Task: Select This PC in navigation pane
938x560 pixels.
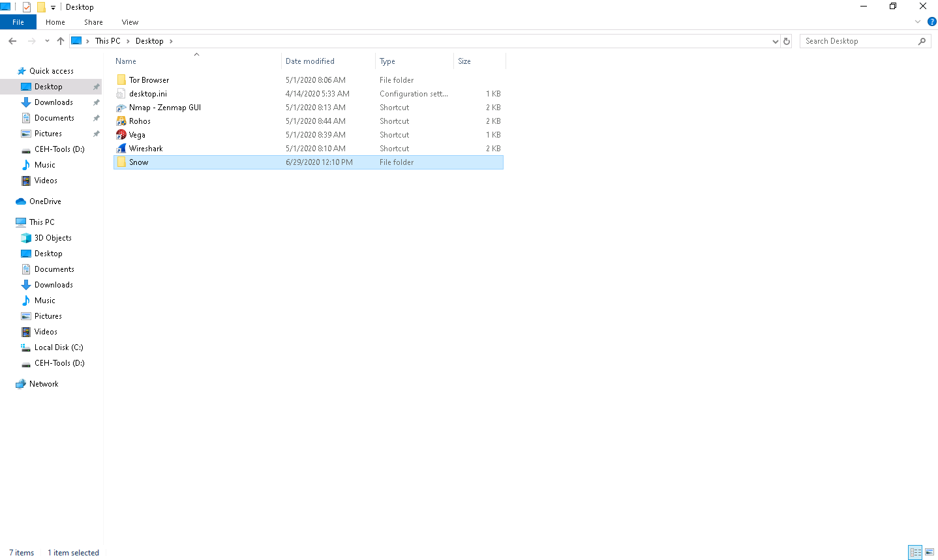Action: coord(42,222)
